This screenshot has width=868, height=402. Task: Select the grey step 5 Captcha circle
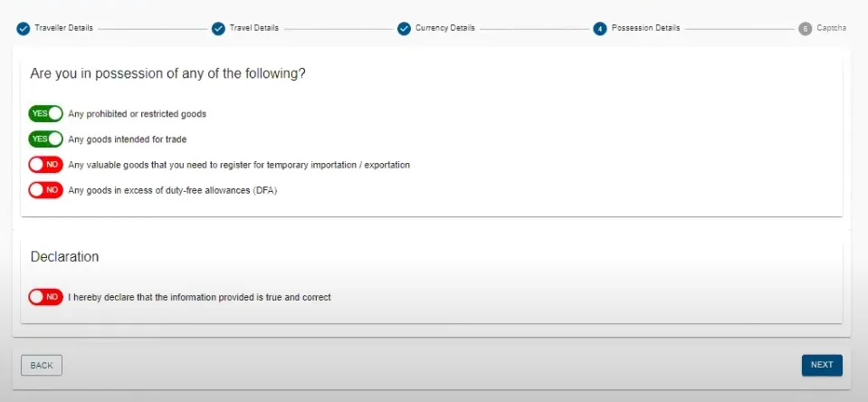pos(806,29)
